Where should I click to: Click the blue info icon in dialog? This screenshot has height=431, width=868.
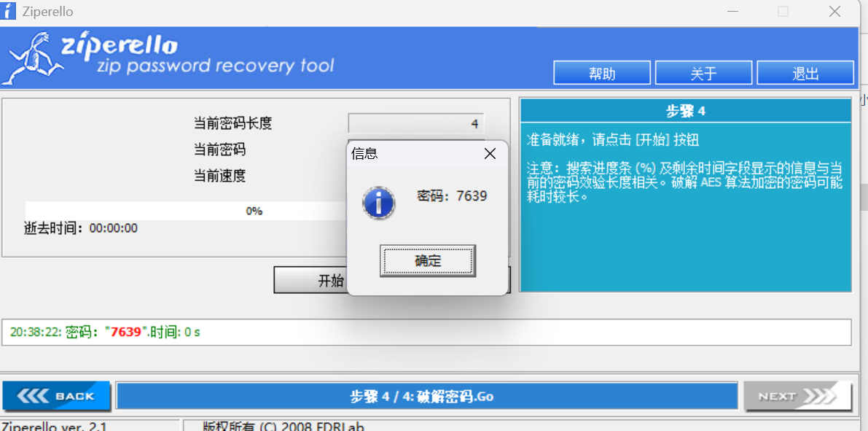(378, 203)
